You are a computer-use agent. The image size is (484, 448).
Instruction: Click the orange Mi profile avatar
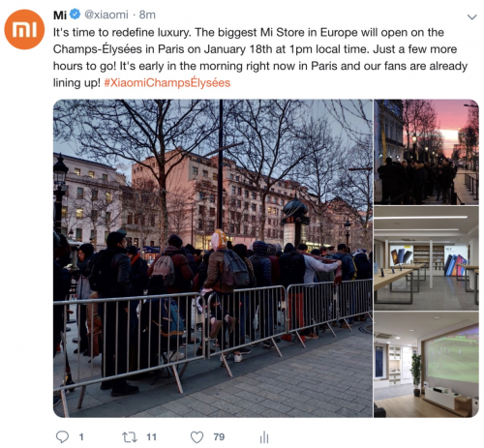pos(24,30)
